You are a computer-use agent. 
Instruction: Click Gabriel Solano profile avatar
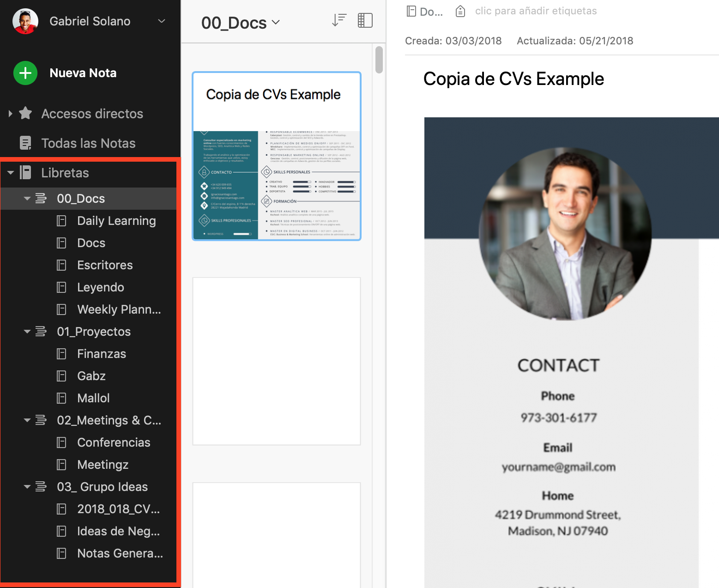(25, 21)
